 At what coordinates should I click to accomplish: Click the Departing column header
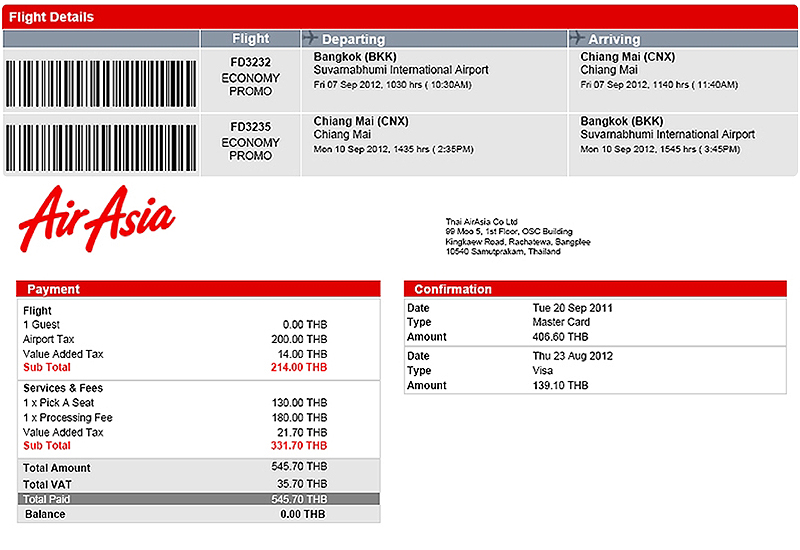353,39
